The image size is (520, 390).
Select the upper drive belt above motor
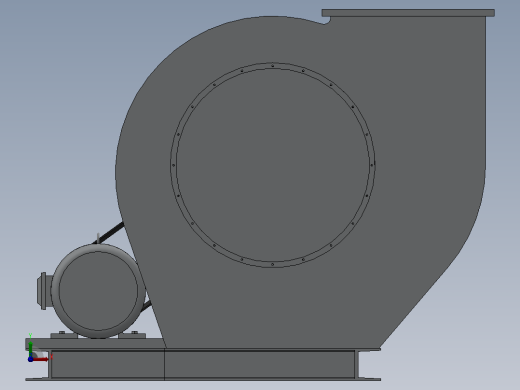tap(108, 233)
